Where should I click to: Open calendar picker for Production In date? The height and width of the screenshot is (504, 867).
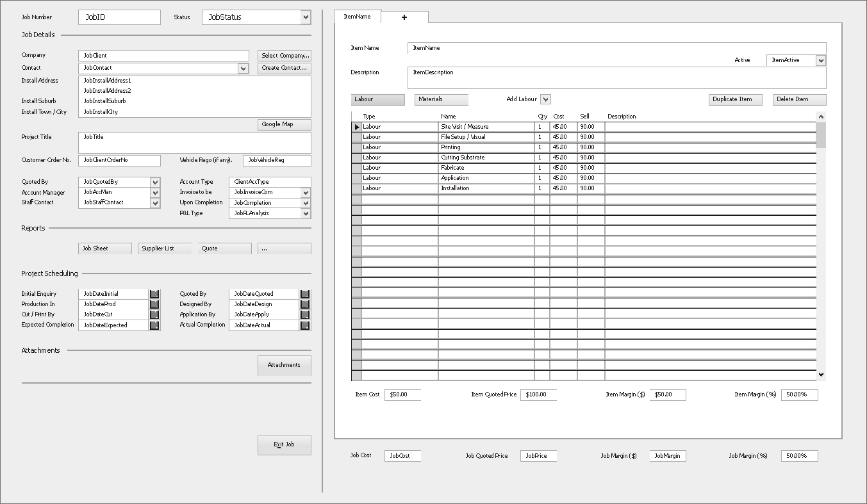(154, 304)
